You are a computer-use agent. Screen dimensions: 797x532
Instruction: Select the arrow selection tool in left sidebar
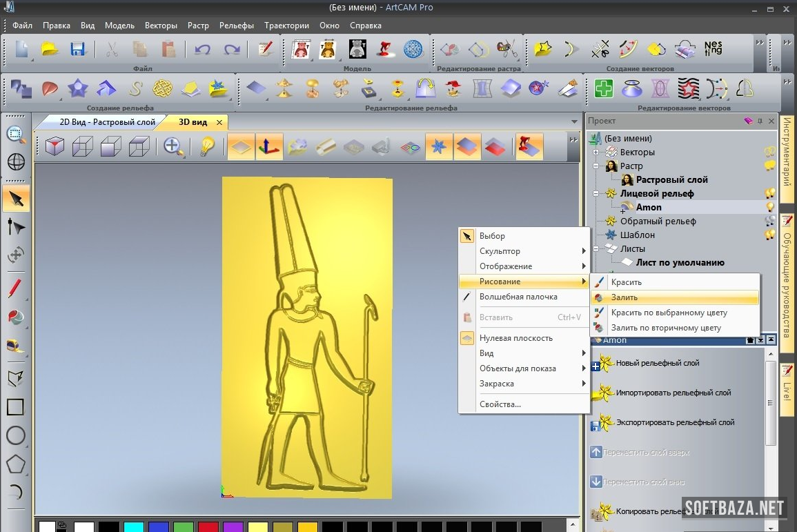(x=16, y=199)
